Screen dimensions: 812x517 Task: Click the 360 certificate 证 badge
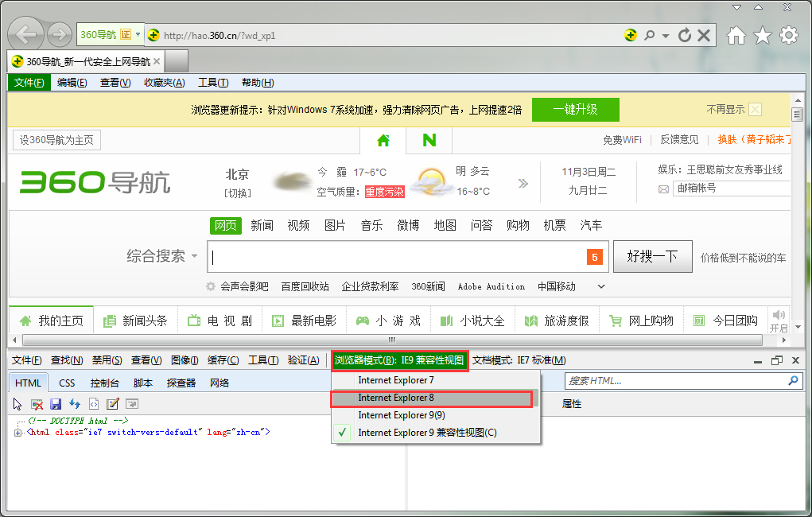coord(126,35)
